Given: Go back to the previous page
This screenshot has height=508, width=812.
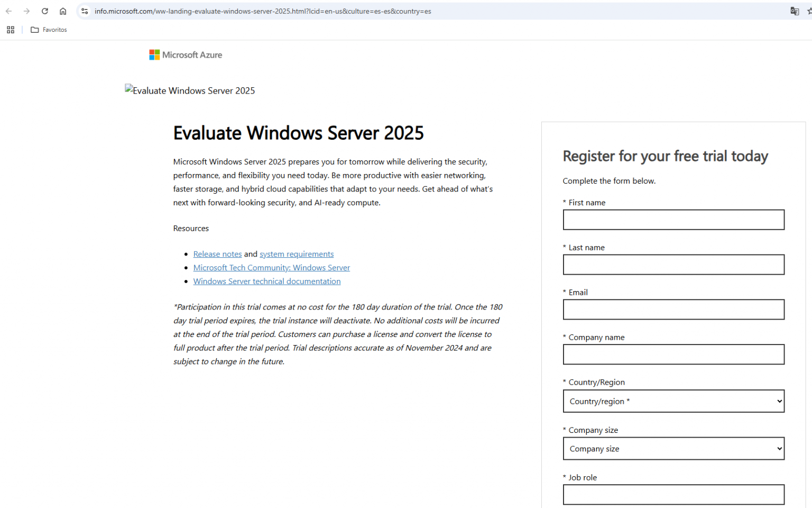Looking at the screenshot, I should point(9,11).
